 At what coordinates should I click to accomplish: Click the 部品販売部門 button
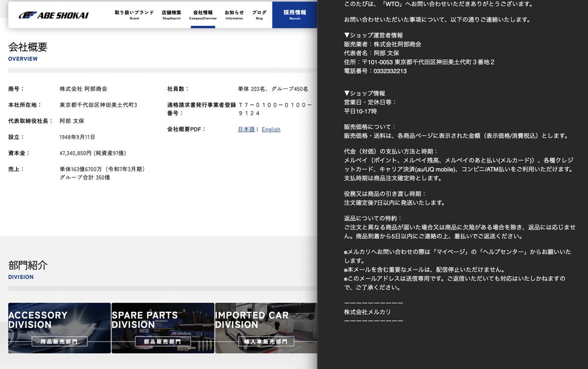163,342
